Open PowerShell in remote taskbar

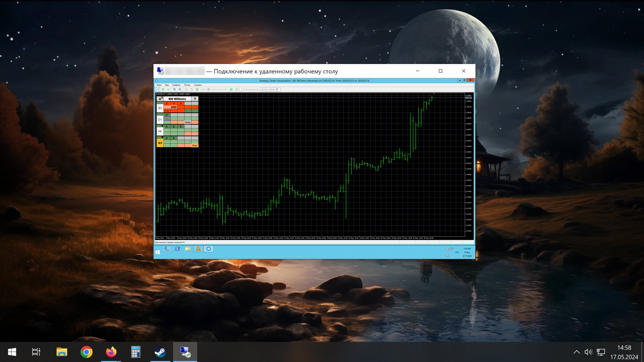tap(177, 249)
